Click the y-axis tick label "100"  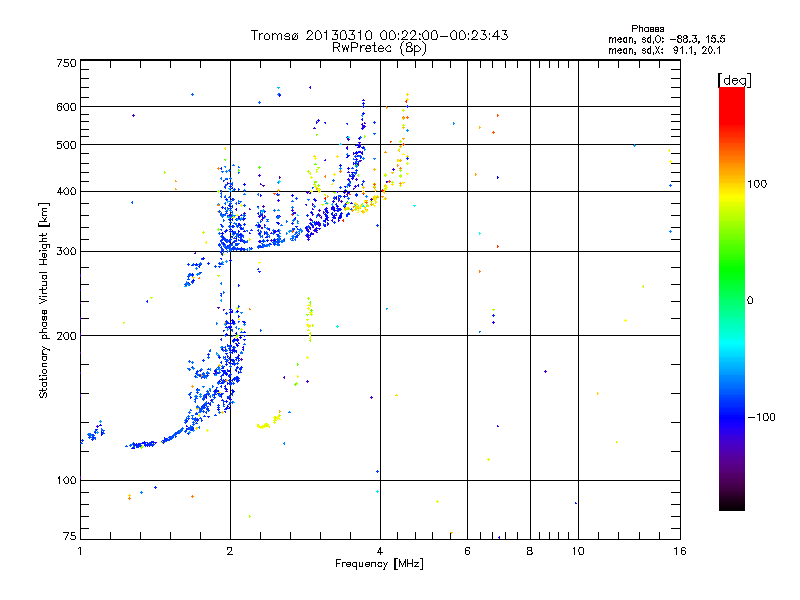pos(66,481)
